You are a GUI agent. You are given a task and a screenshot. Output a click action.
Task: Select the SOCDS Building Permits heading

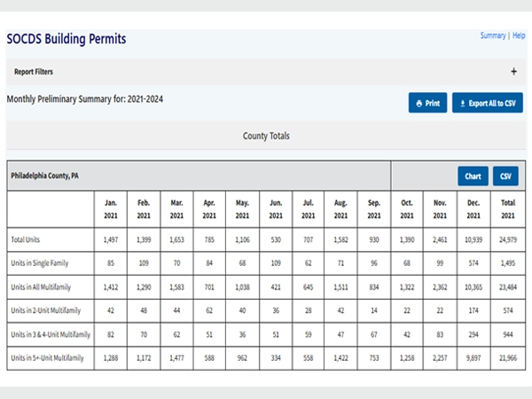click(x=66, y=39)
